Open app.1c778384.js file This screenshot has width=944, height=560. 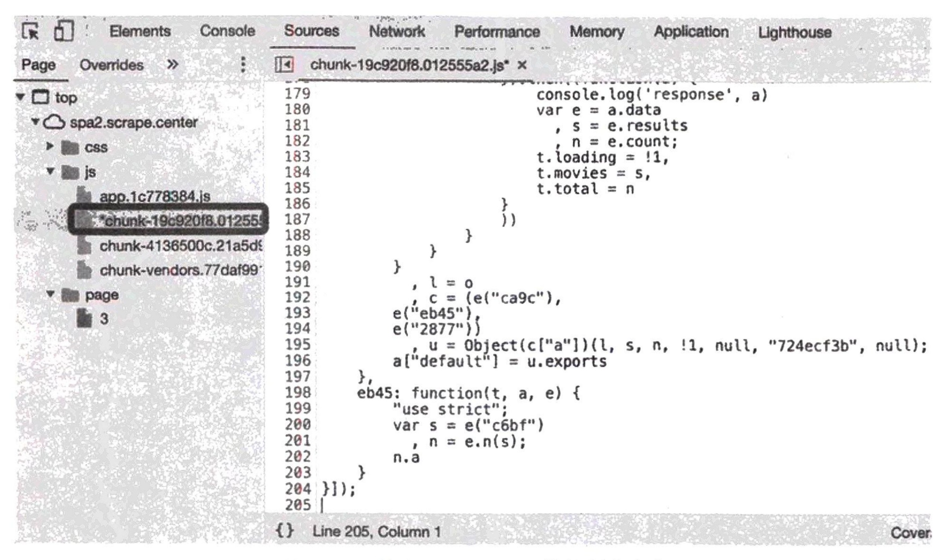(155, 197)
